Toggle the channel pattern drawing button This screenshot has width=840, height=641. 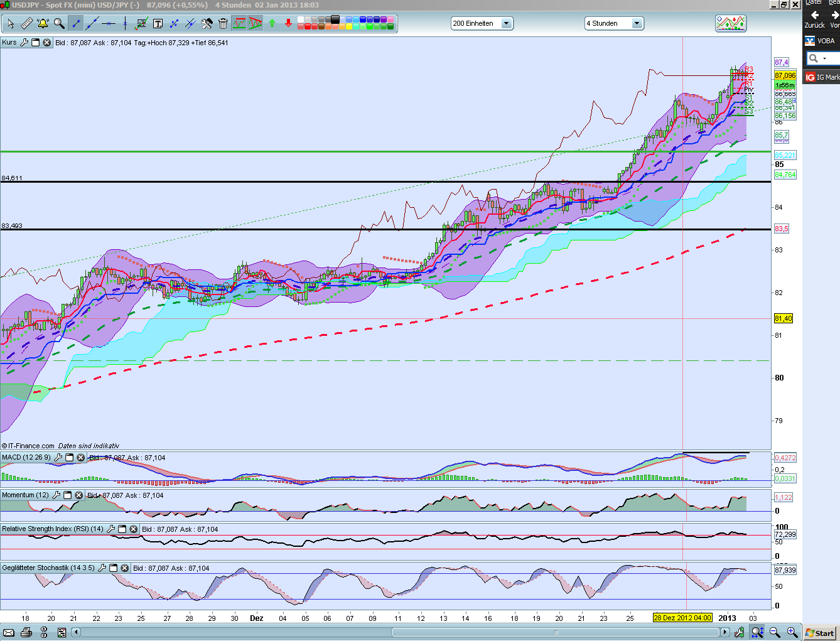[x=239, y=24]
